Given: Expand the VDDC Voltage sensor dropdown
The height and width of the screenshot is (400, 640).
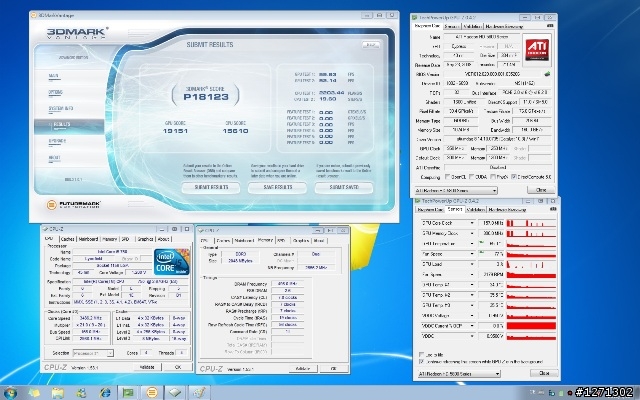Looking at the screenshot, I should 472,316.
